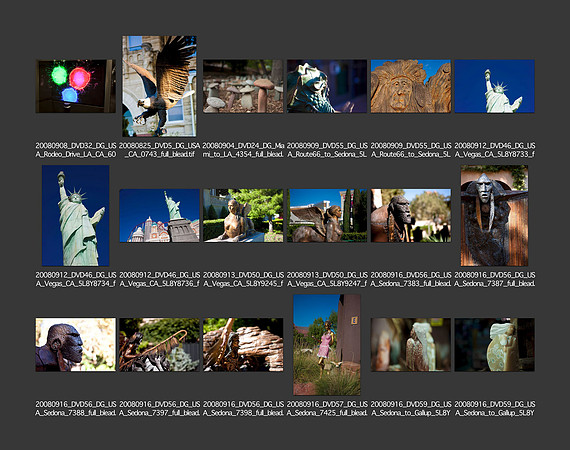
Task: Click filename ending Vegas_CA_SL8Y8736
Action: point(159,279)
